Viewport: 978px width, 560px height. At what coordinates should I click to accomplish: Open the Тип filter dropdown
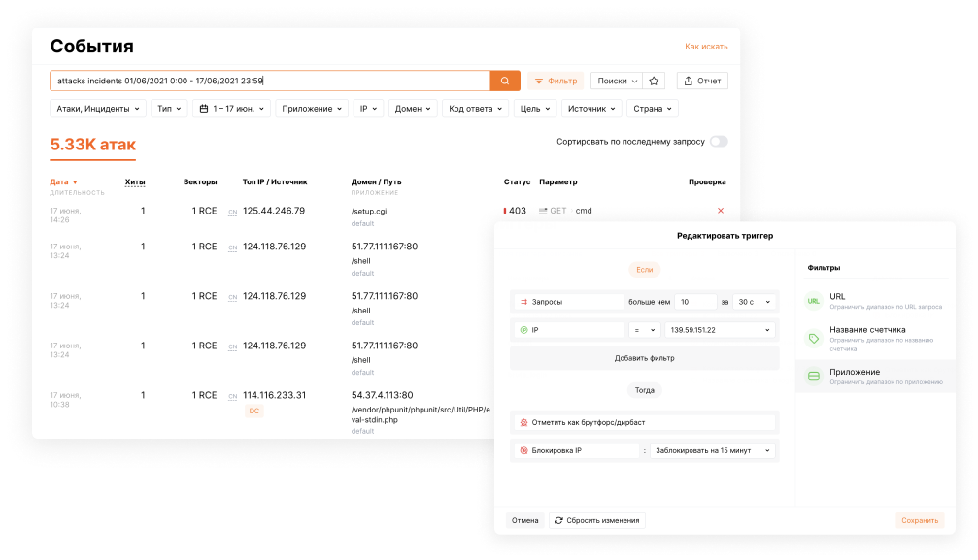(169, 109)
